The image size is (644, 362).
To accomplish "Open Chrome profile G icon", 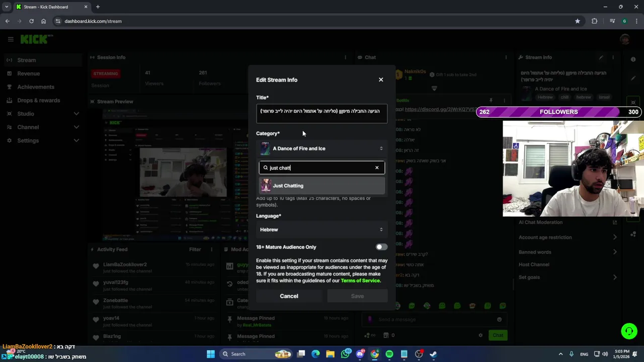I will (x=624, y=21).
